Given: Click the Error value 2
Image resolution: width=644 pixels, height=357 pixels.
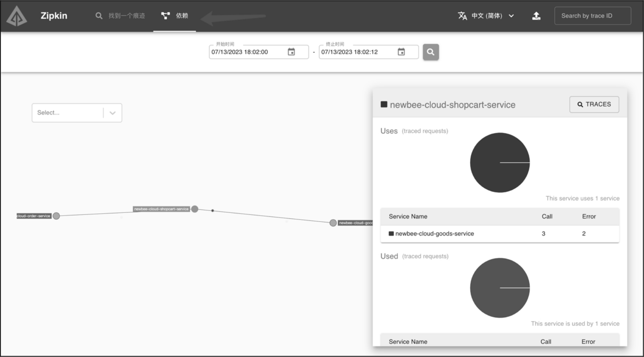Looking at the screenshot, I should (x=584, y=234).
